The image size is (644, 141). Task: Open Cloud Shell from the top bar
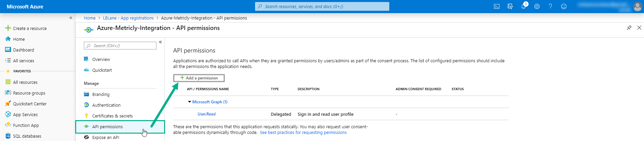pos(497,6)
